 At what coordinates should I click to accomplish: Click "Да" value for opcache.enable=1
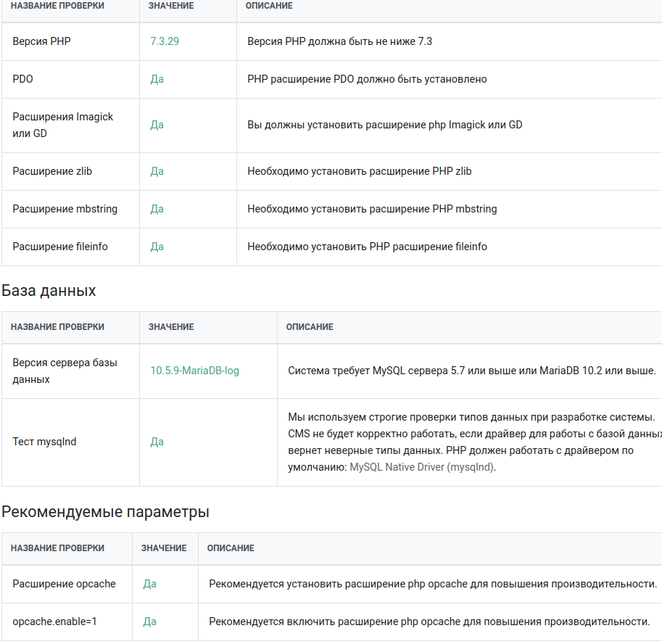(149, 622)
